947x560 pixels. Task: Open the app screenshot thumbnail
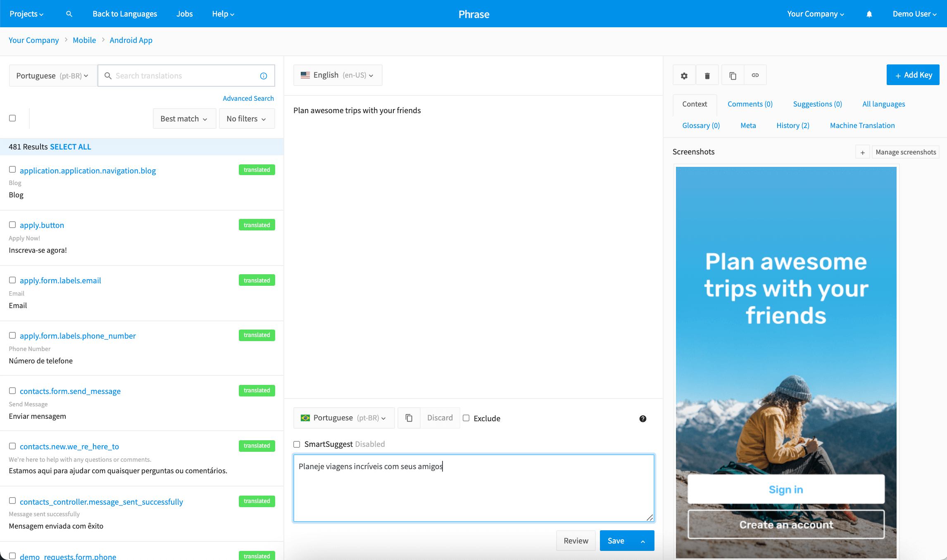(786, 363)
